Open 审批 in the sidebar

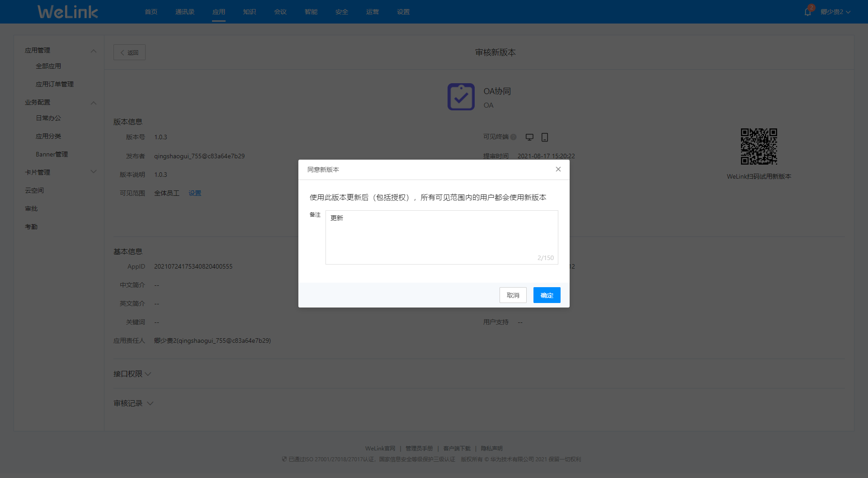tap(31, 208)
